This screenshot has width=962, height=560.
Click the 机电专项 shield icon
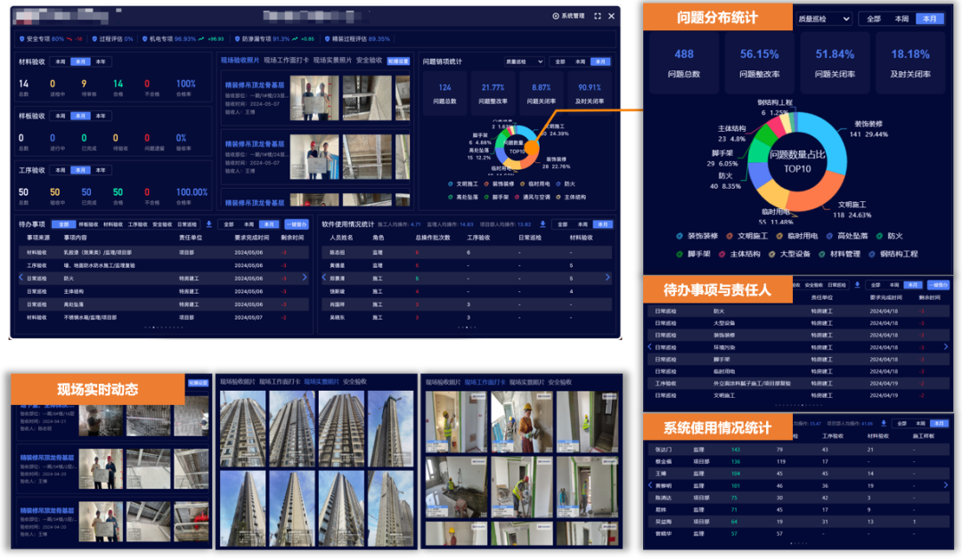click(x=145, y=40)
